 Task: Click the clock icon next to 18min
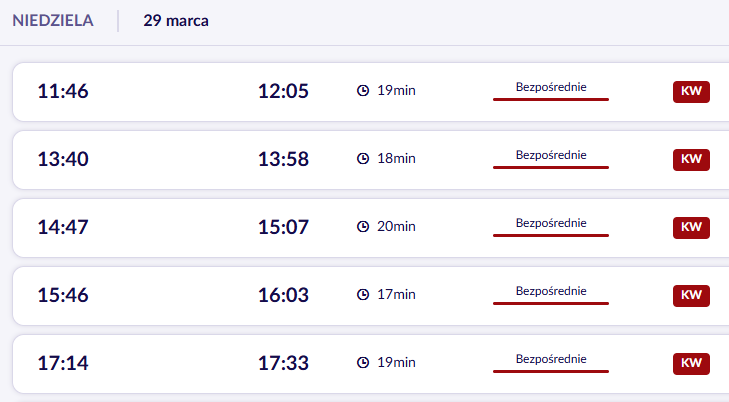363,159
